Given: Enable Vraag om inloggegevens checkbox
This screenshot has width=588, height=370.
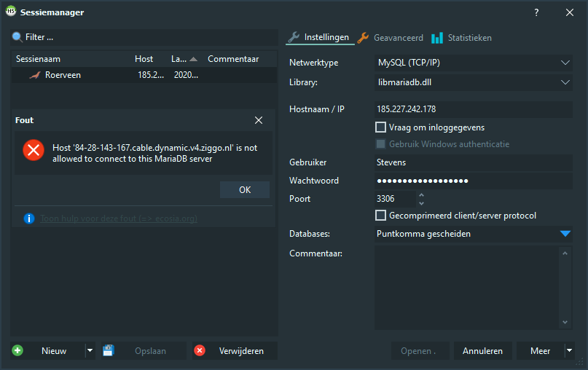Looking at the screenshot, I should 380,127.
